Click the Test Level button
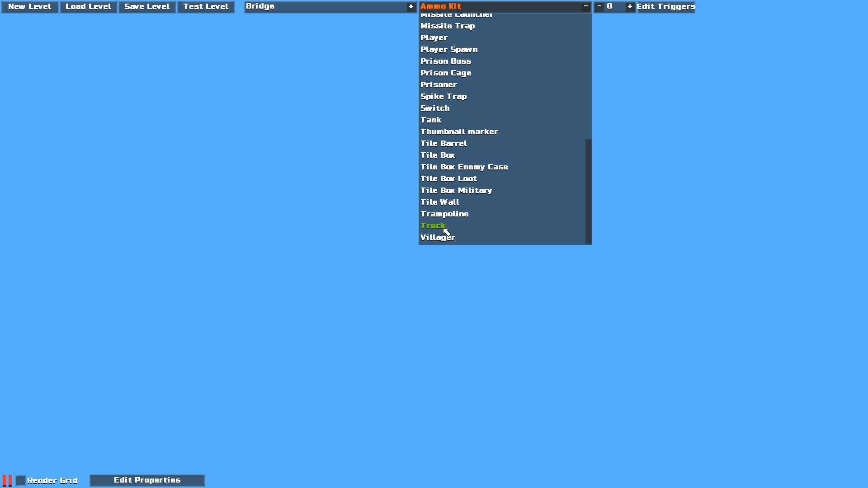The width and height of the screenshot is (868, 488). 206,7
